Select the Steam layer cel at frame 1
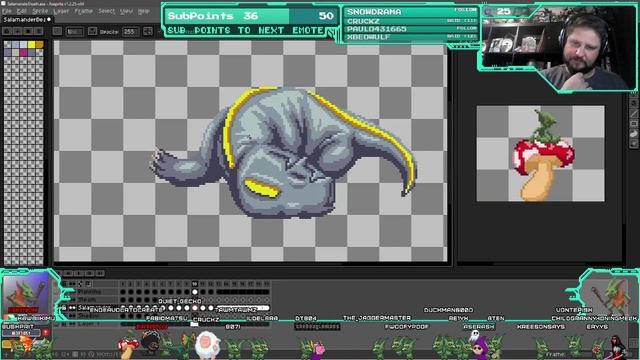 (x=123, y=300)
